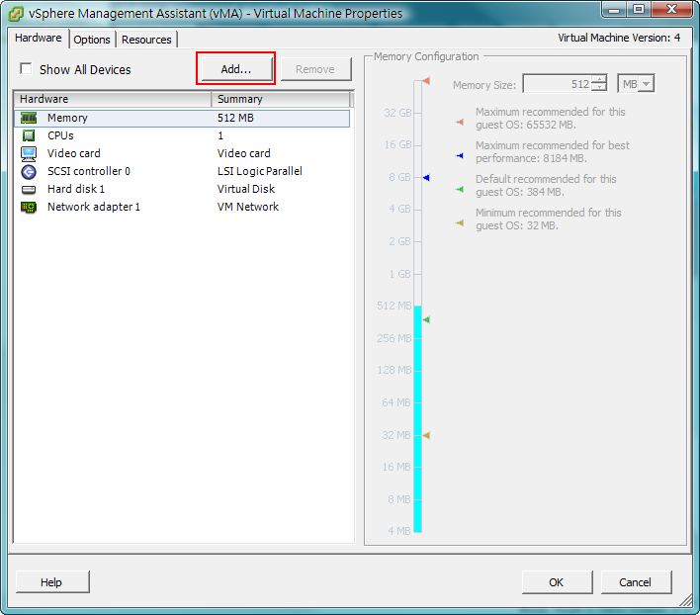Click the Remove button
Viewport: 700px width, 615px height.
pyautogui.click(x=315, y=69)
